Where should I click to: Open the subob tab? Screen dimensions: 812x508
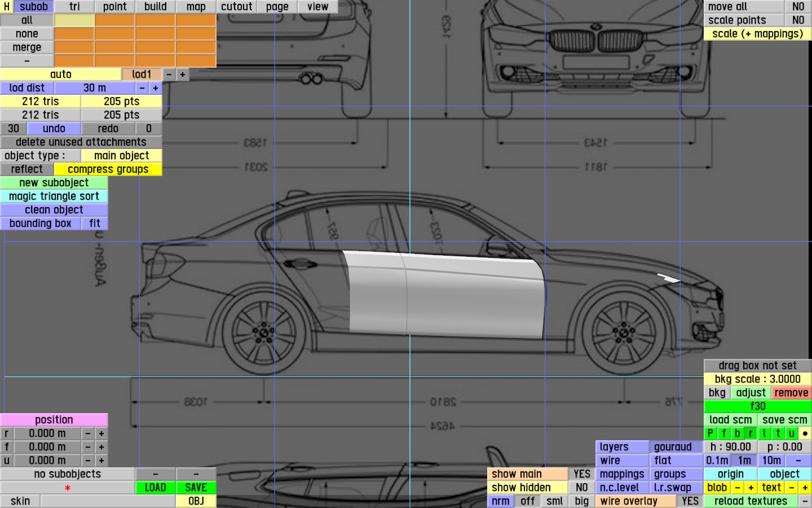coord(34,7)
